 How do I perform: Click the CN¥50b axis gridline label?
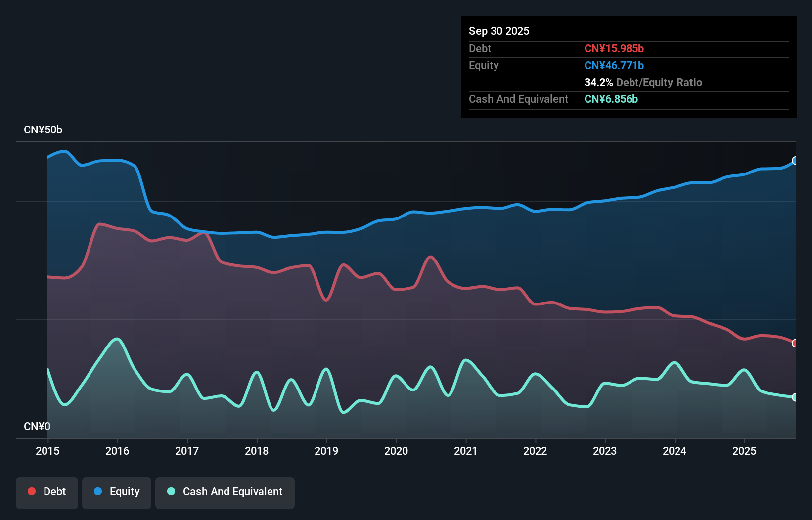click(43, 130)
